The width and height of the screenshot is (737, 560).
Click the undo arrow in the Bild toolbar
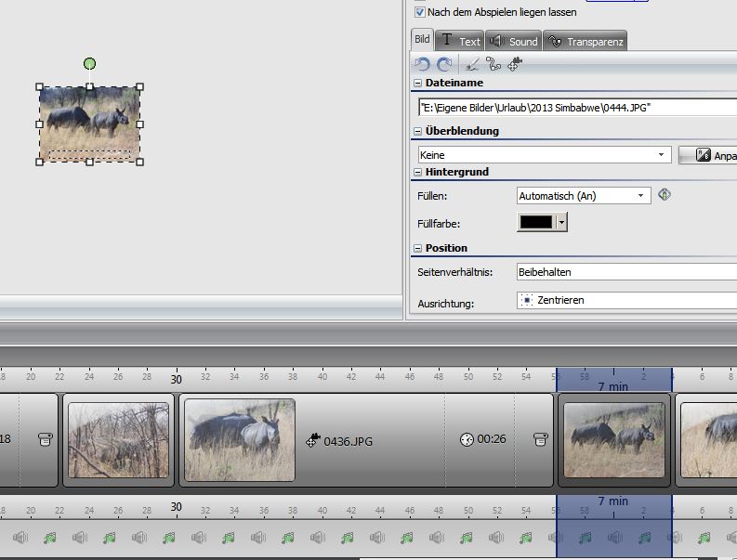click(423, 64)
